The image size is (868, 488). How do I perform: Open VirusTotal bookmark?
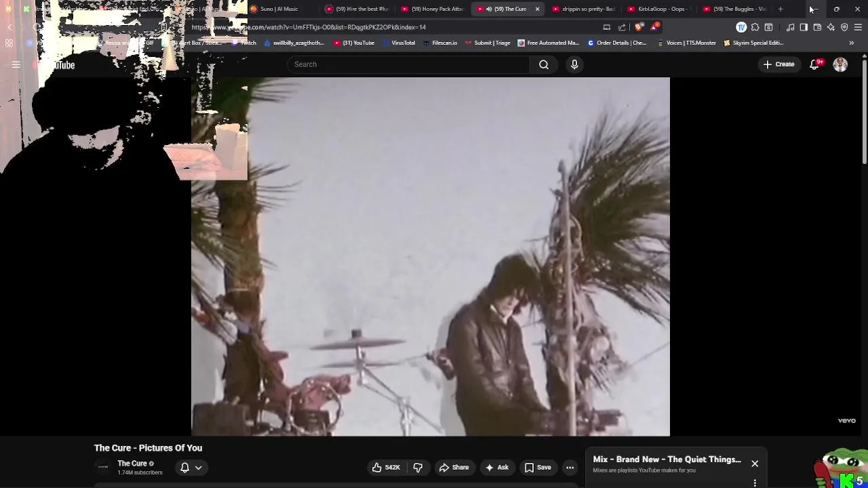399,43
